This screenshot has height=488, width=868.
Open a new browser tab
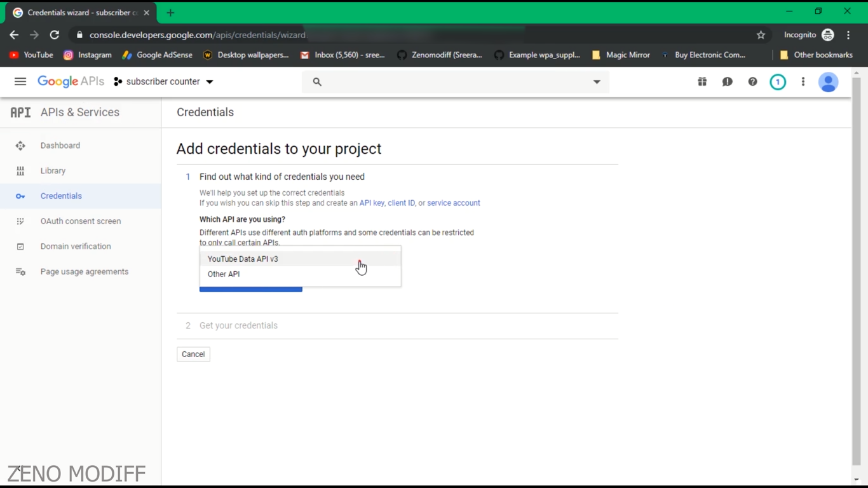tap(170, 13)
